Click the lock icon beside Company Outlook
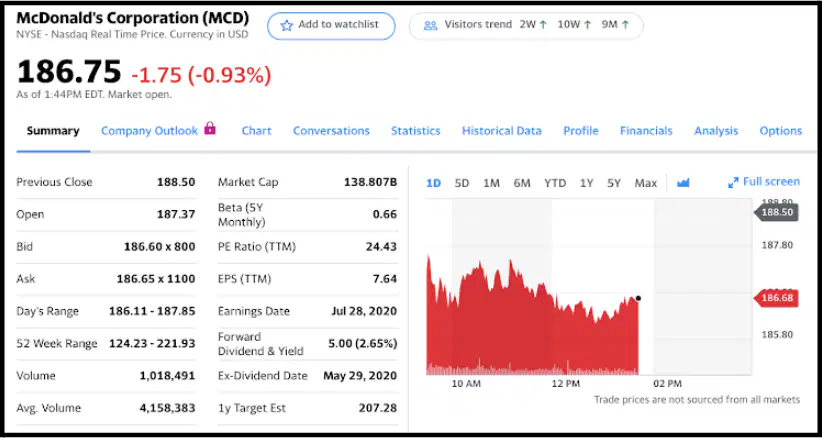822x438 pixels. 210,128
